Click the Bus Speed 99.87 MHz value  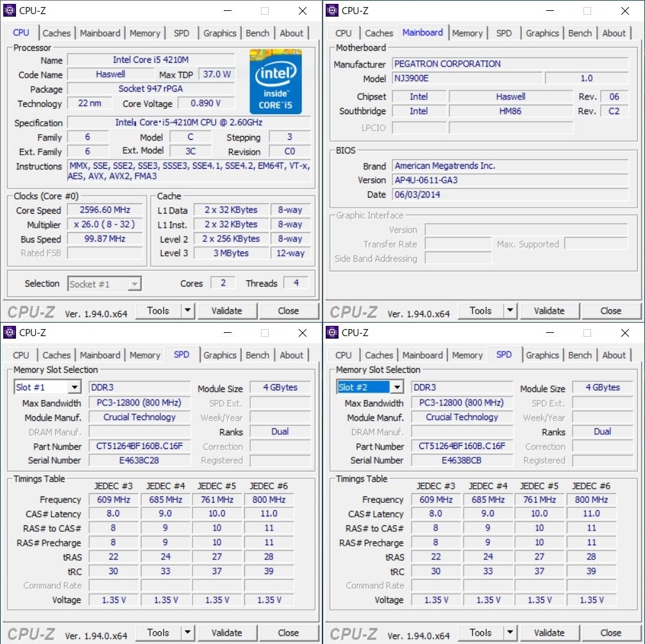tap(105, 239)
